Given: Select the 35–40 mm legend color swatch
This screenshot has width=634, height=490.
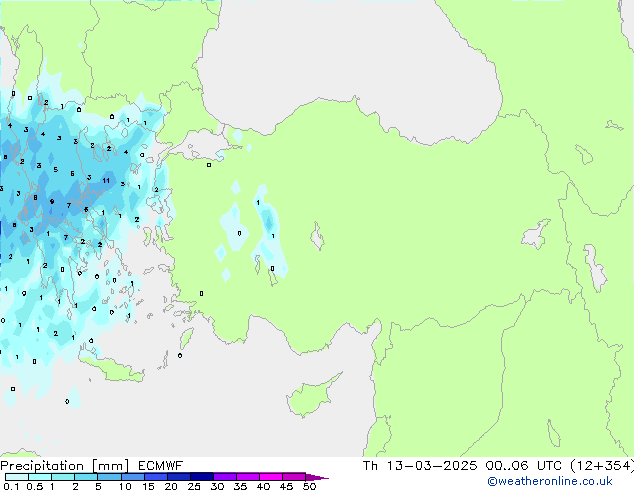Looking at the screenshot, I should point(247,477).
